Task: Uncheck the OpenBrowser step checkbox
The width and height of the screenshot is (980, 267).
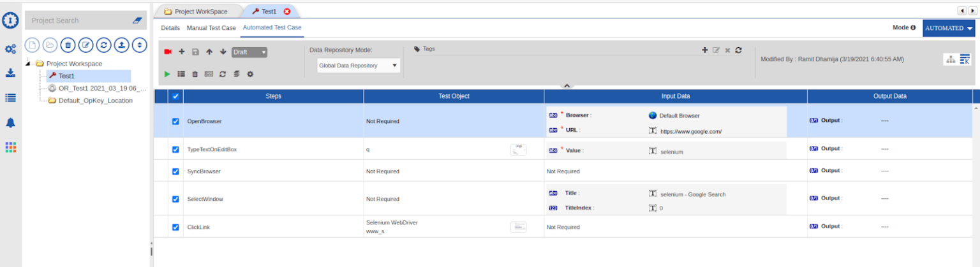Action: pyautogui.click(x=175, y=121)
